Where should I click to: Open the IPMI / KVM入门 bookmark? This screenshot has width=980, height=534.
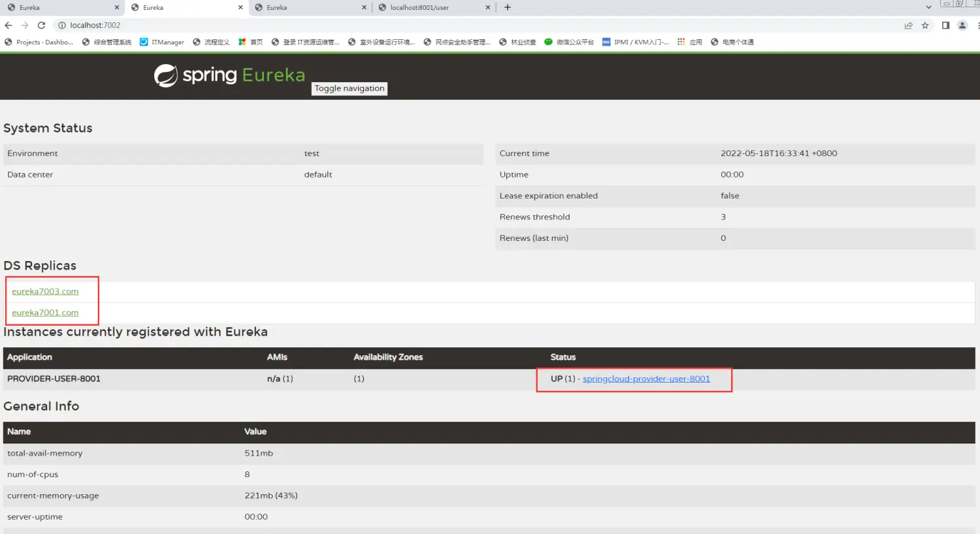pyautogui.click(x=636, y=42)
